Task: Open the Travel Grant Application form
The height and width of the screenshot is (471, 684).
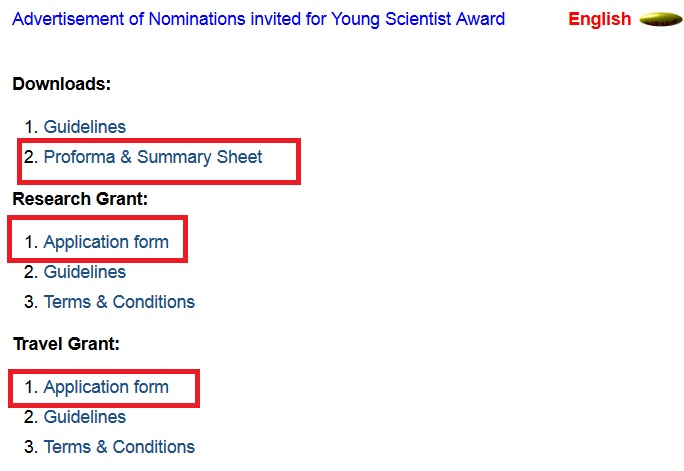Action: 106,387
